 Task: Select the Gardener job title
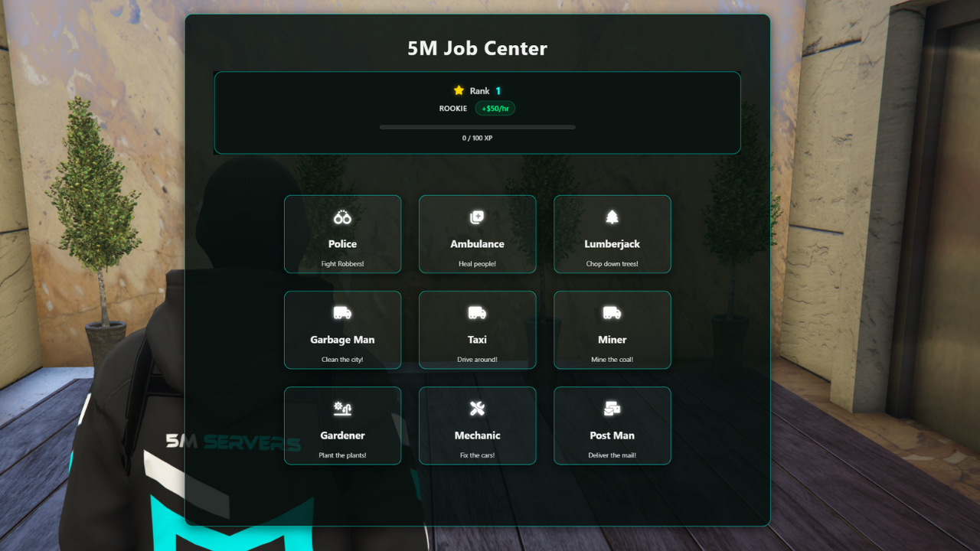[x=342, y=435]
